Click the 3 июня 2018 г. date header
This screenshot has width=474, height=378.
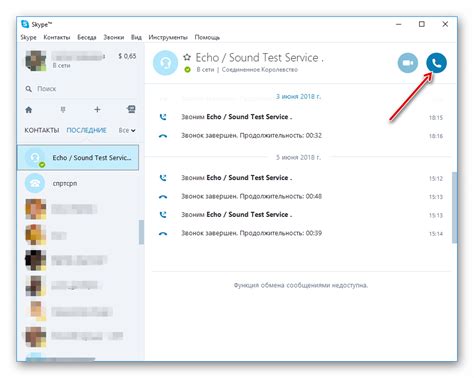pos(298,97)
